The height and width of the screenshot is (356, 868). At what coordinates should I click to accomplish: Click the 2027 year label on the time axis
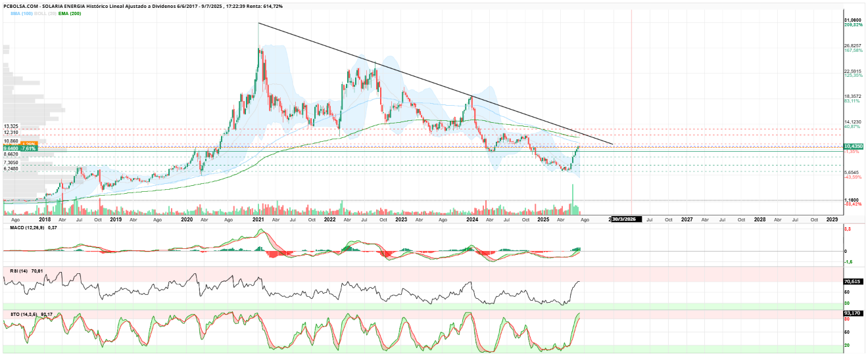(x=687, y=219)
